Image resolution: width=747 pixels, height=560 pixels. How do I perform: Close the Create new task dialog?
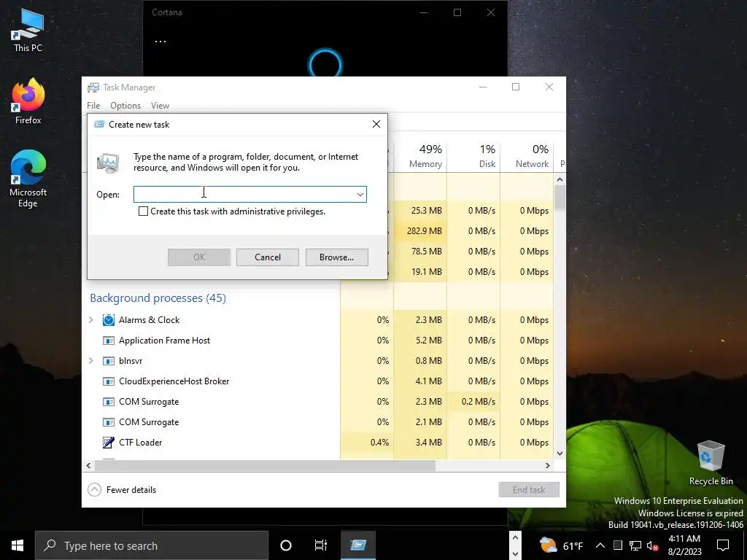click(x=376, y=124)
